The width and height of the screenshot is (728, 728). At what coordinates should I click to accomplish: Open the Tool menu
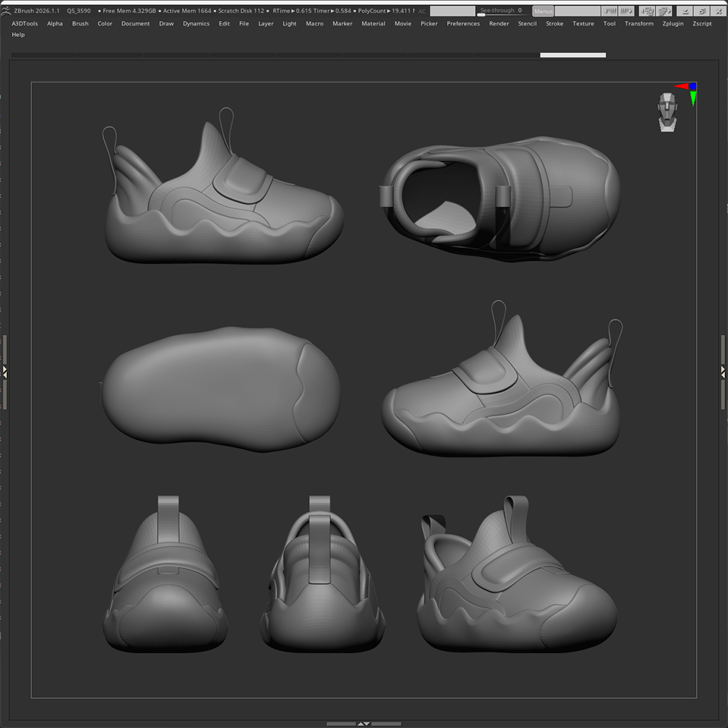[609, 23]
